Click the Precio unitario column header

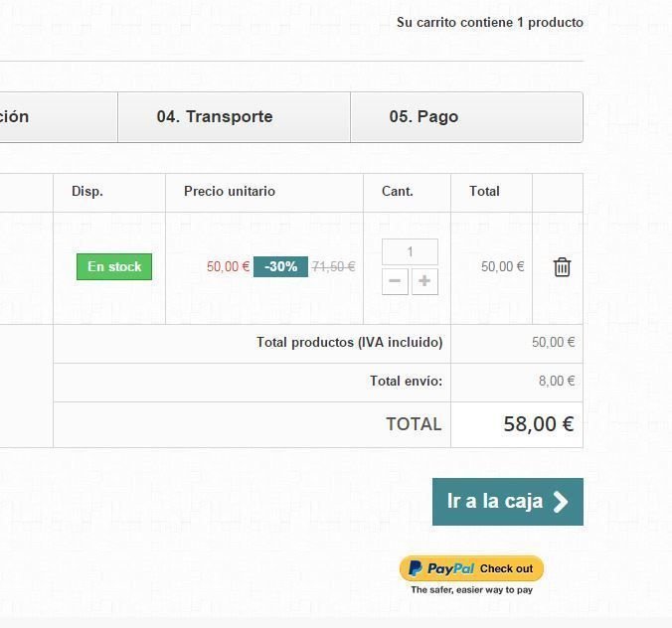click(230, 192)
